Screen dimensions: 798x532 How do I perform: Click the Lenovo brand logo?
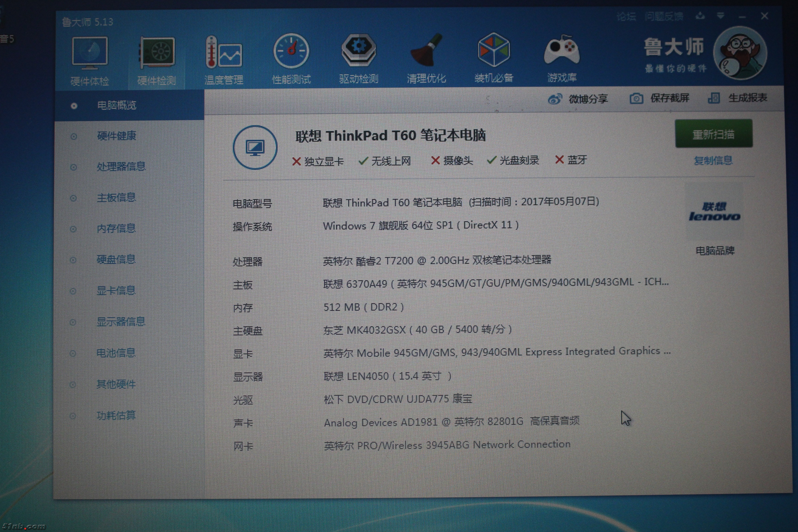715,212
